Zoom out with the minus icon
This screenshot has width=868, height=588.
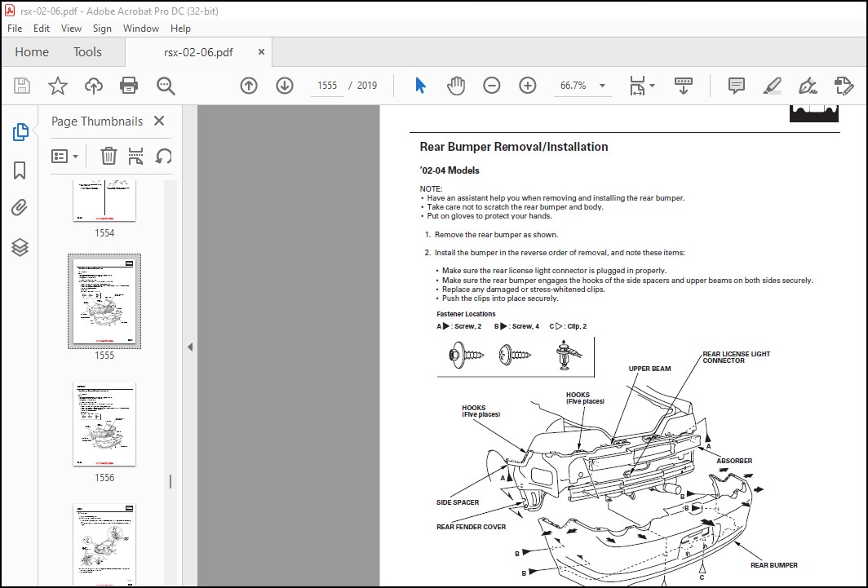pos(492,86)
